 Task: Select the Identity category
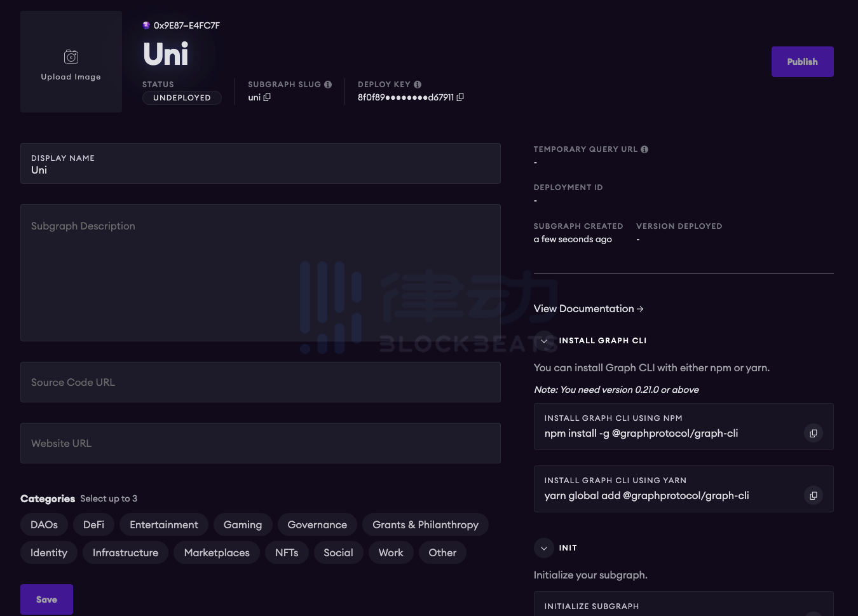49,552
